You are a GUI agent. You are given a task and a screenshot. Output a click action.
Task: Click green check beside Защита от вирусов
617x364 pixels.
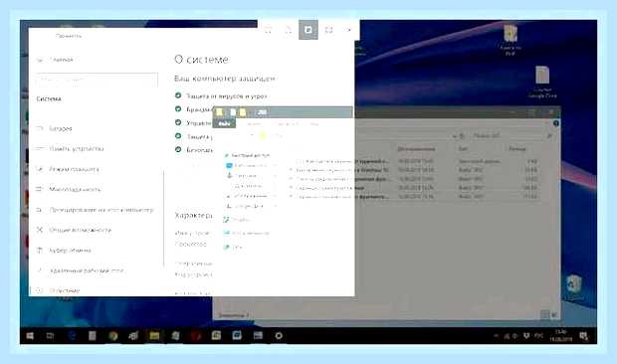(x=178, y=95)
